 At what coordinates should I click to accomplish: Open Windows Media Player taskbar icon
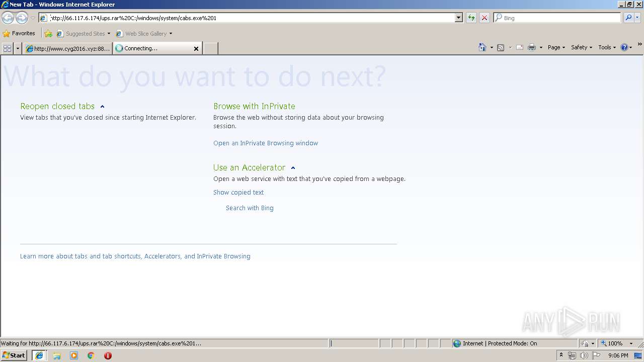74,355
